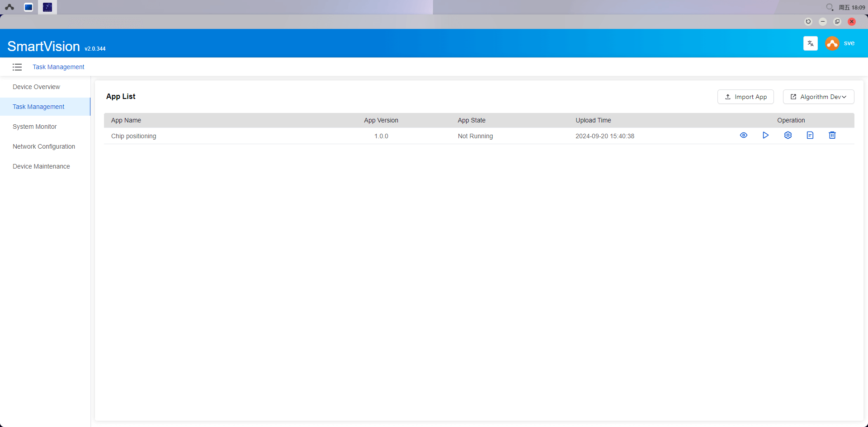This screenshot has width=868, height=427.
Task: Click the Task Management breadcrumb tab
Action: pyautogui.click(x=58, y=67)
